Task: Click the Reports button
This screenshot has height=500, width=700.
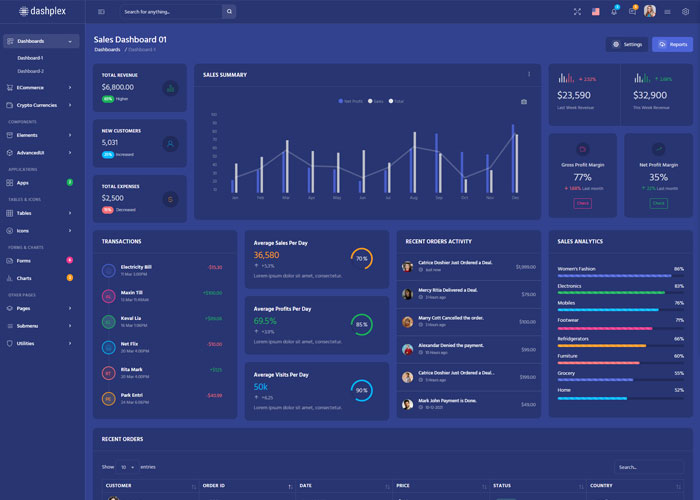Action: click(x=672, y=44)
